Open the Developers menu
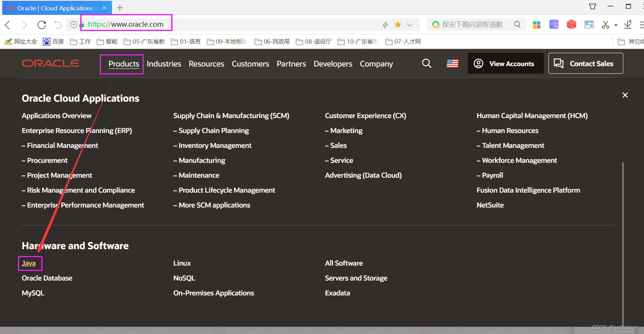The image size is (644, 334). coord(333,64)
